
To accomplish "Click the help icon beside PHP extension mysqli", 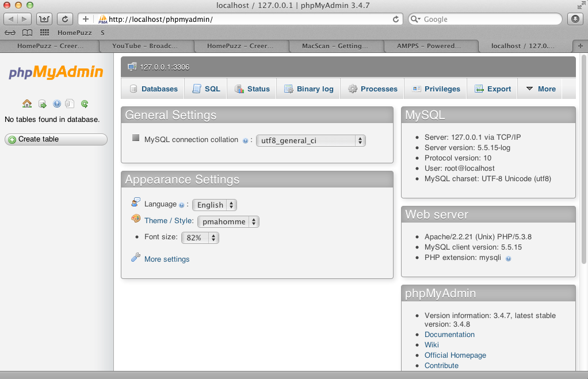I will point(508,259).
